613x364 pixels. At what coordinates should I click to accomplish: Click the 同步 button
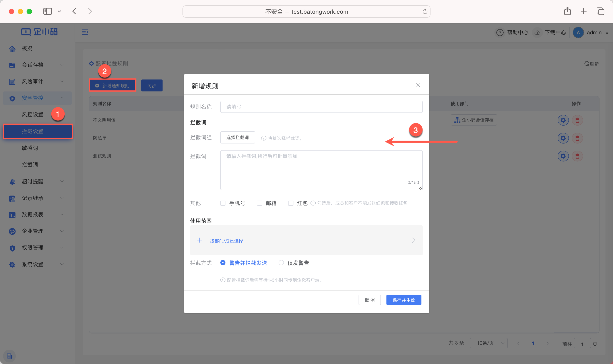click(x=152, y=85)
